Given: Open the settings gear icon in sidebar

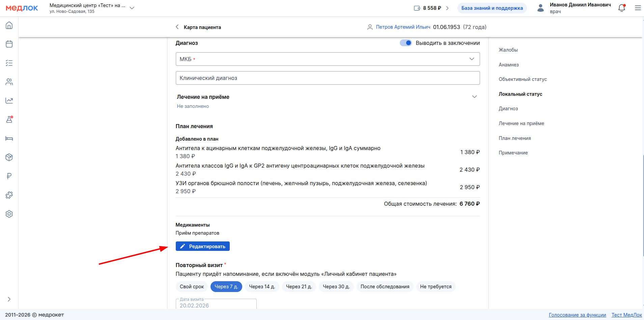Looking at the screenshot, I should click(9, 214).
